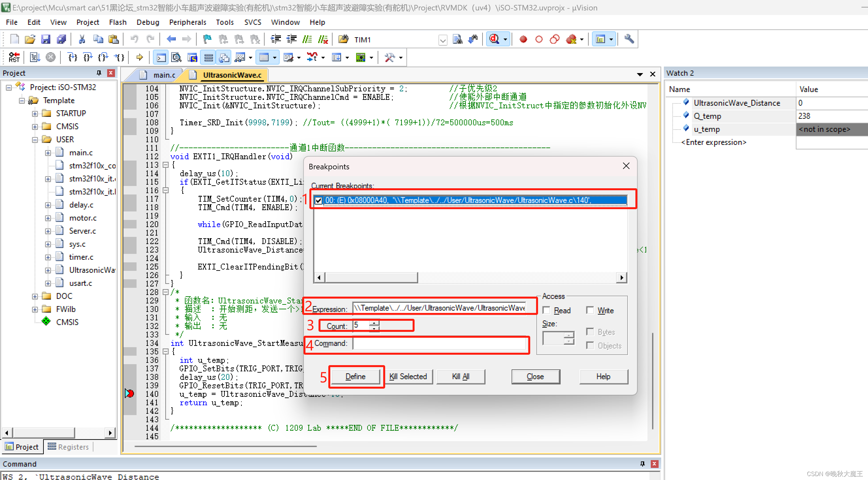
Task: Click the RST reset CPU icon
Action: (x=14, y=57)
